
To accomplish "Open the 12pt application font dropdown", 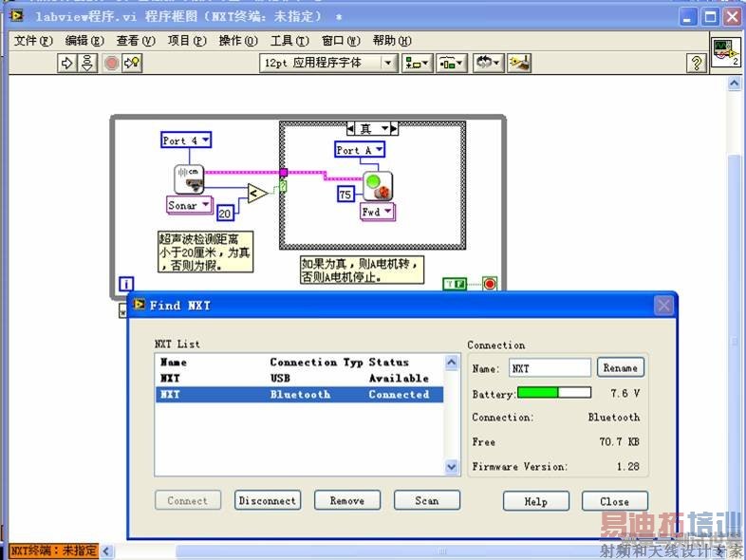I will (x=328, y=63).
